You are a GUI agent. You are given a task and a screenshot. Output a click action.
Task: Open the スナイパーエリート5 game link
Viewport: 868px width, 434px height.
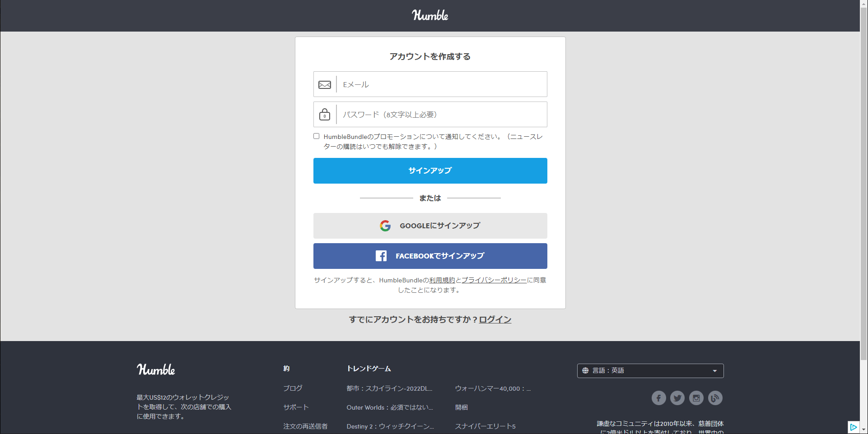(x=485, y=426)
